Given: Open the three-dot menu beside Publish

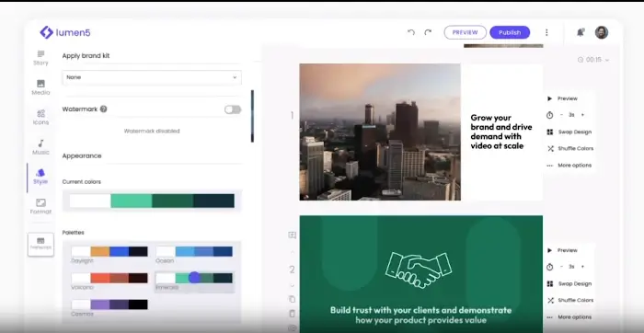Looking at the screenshot, I should coord(546,32).
